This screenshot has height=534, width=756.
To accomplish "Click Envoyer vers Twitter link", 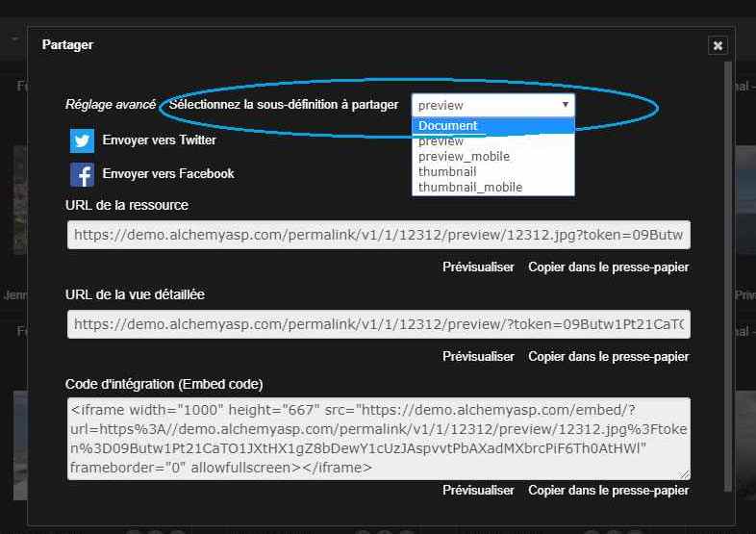I will coord(159,140).
